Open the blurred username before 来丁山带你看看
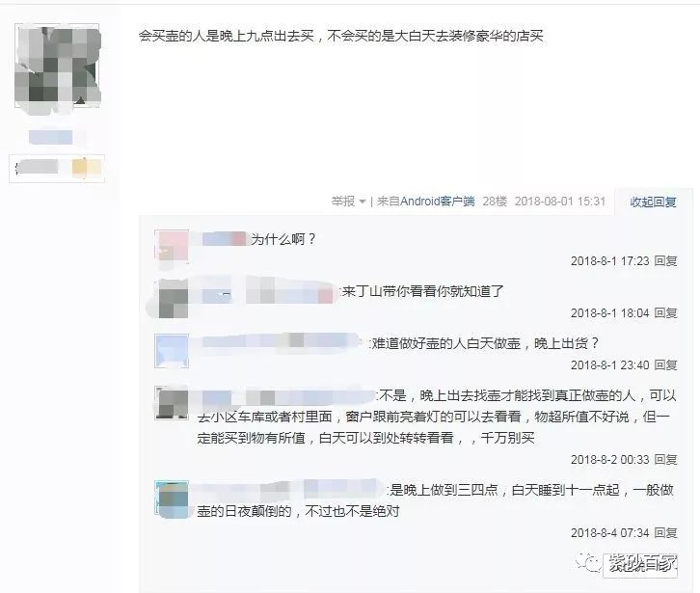Viewport: 700px width, 593px height. point(265,292)
